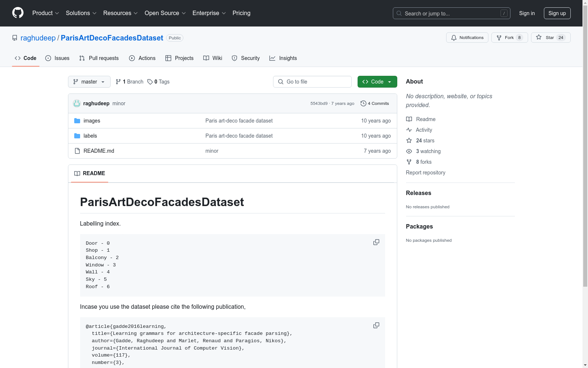Image resolution: width=588 pixels, height=368 pixels.
Task: Click Report repository link
Action: [x=426, y=173]
